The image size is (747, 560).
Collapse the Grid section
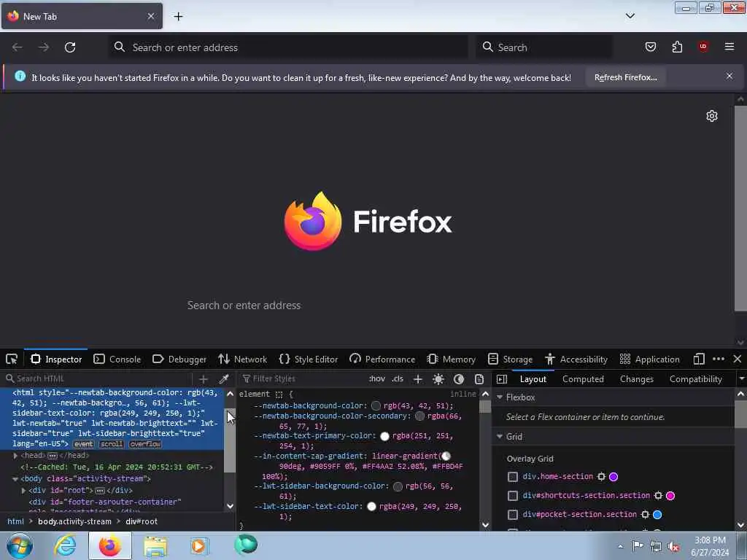tap(500, 437)
